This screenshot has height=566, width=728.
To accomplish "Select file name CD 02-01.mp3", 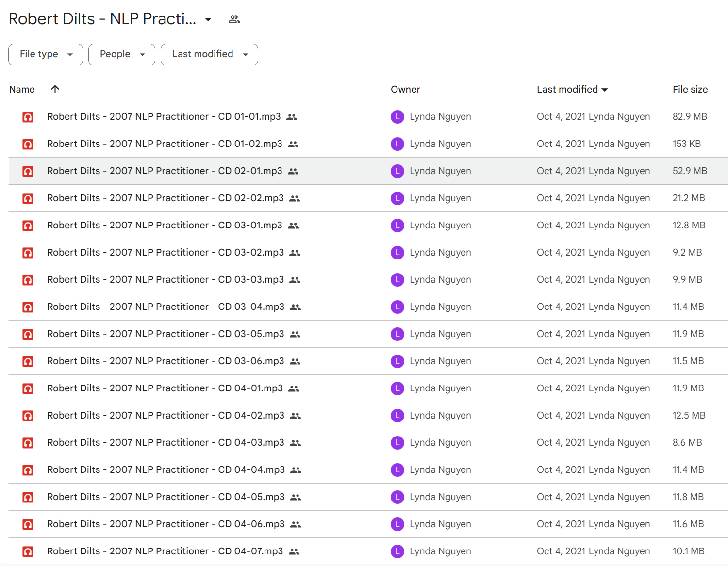I will 165,171.
